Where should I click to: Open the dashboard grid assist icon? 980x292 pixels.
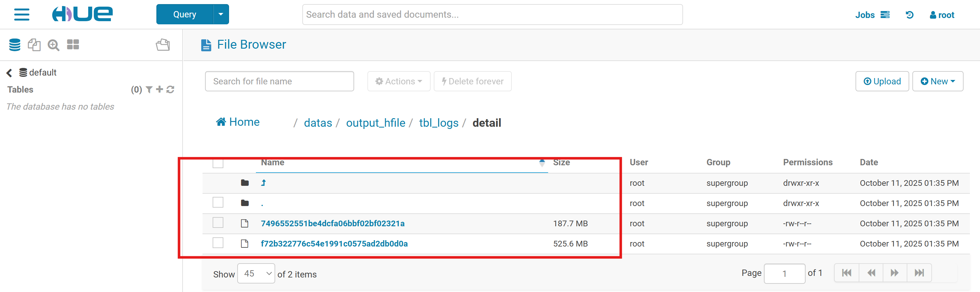pos(73,45)
